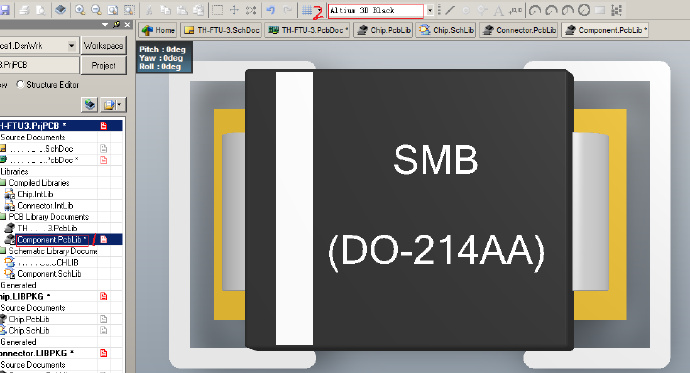Switch to Chip.SchLib tab
Screen dimensions: 690x373
[447, 30]
